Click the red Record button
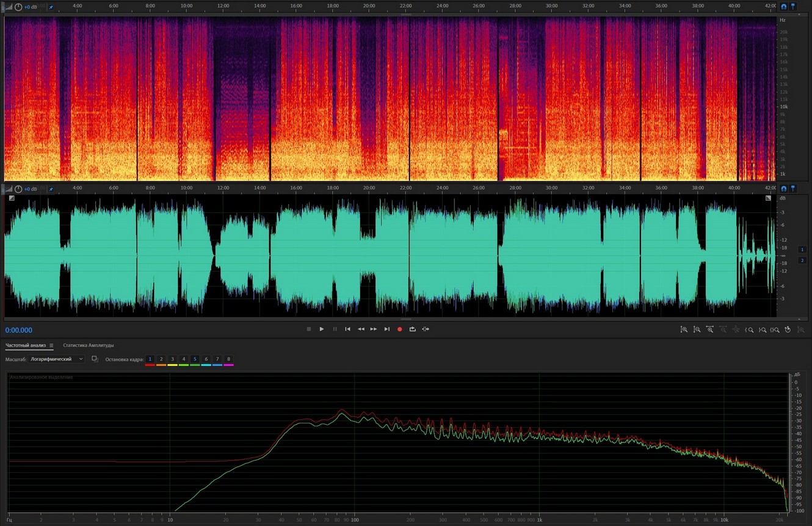 coord(400,329)
